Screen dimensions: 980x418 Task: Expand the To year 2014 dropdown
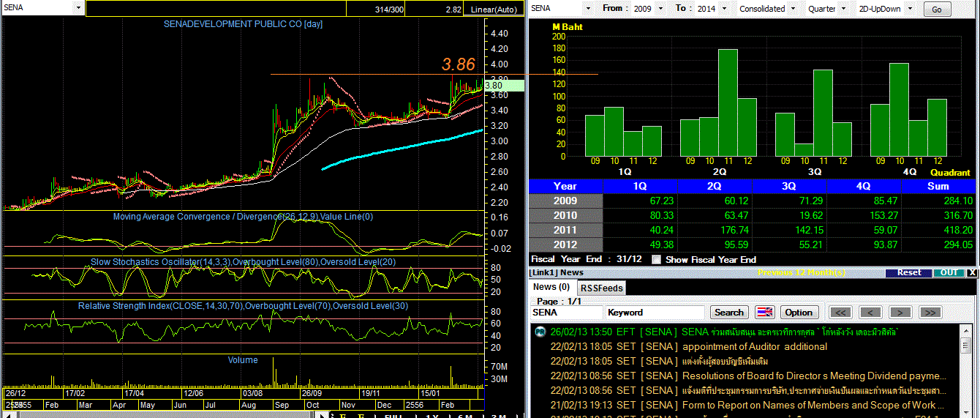[x=723, y=8]
